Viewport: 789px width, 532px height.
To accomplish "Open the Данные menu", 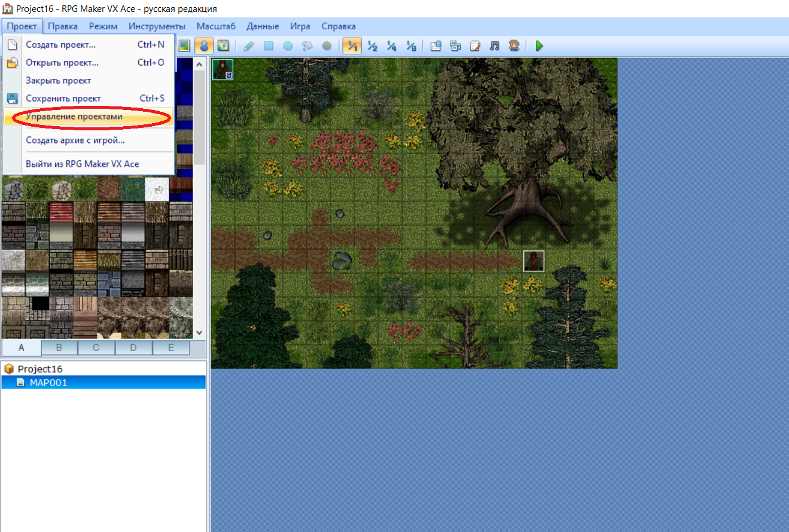I will 263,26.
